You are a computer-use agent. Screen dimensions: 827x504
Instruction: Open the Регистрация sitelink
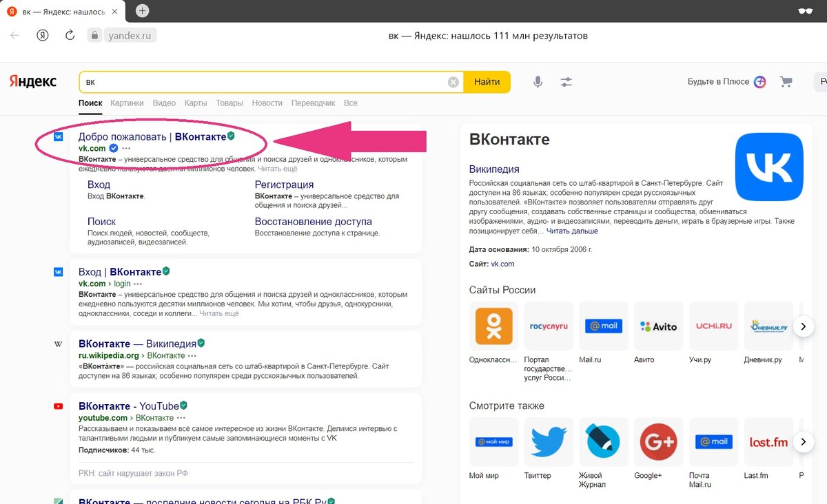tap(284, 185)
